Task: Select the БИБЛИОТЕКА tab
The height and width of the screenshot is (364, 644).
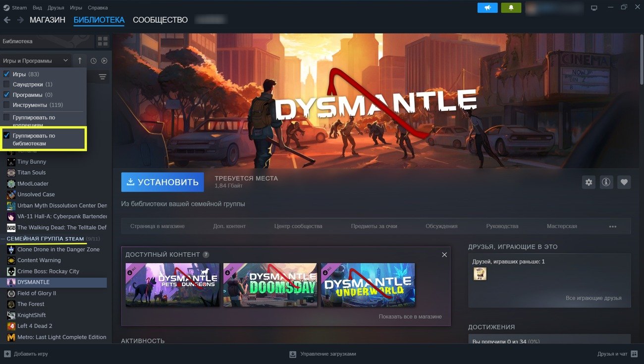Action: (x=99, y=20)
